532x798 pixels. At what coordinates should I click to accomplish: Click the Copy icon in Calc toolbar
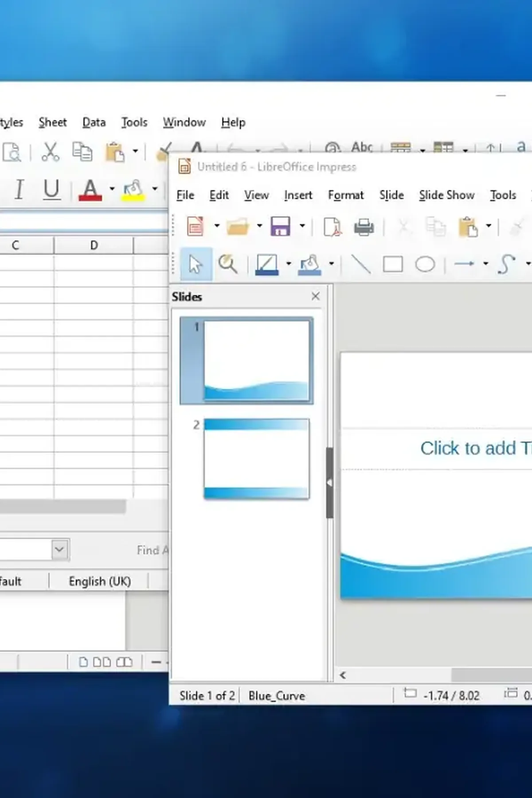pos(82,152)
